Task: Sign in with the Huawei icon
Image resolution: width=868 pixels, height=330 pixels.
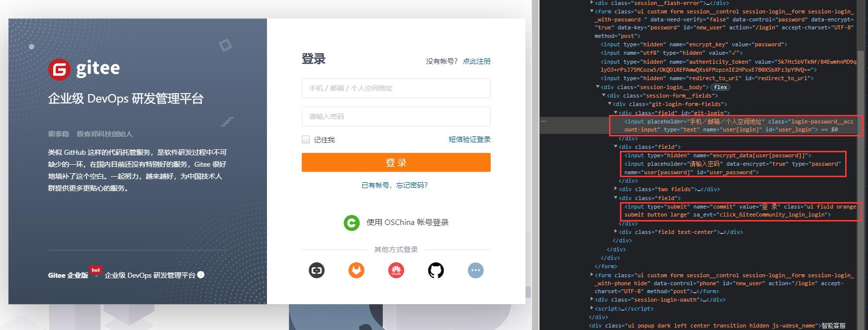Action: coord(396,270)
